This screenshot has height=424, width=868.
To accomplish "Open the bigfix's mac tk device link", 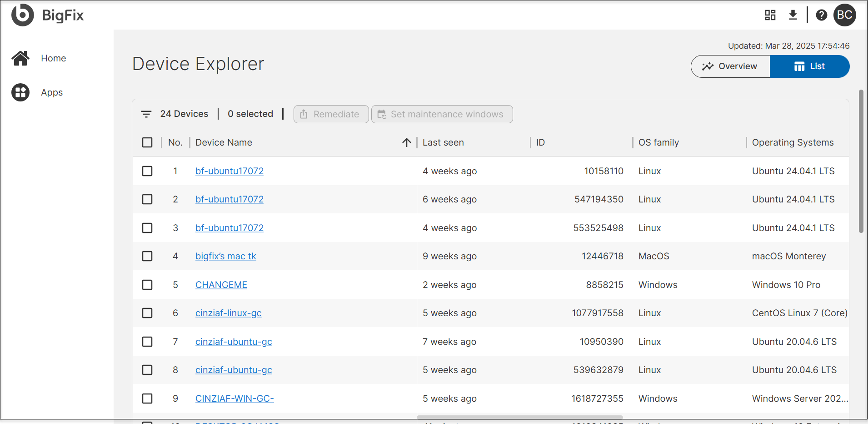I will [226, 256].
